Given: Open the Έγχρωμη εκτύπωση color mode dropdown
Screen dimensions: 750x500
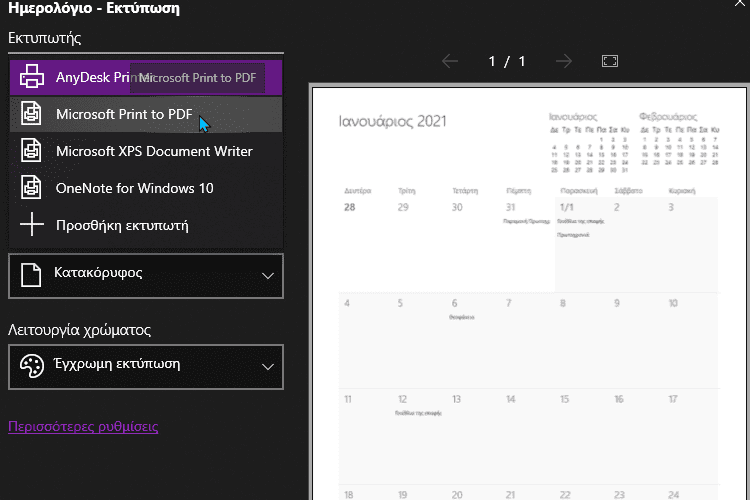Looking at the screenshot, I should click(x=267, y=366).
